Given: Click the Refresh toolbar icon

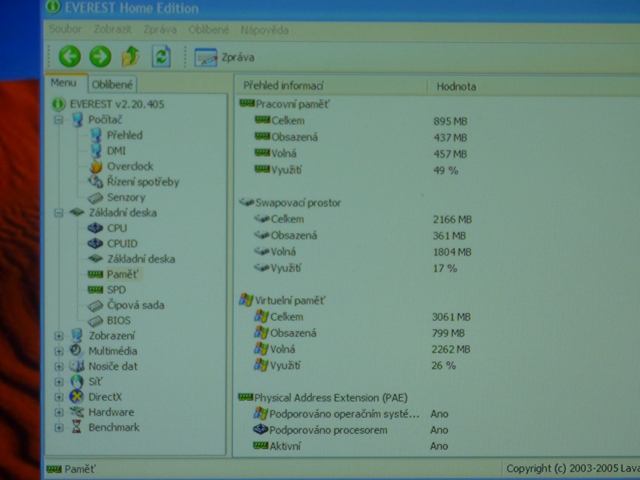Looking at the screenshot, I should tap(161, 57).
